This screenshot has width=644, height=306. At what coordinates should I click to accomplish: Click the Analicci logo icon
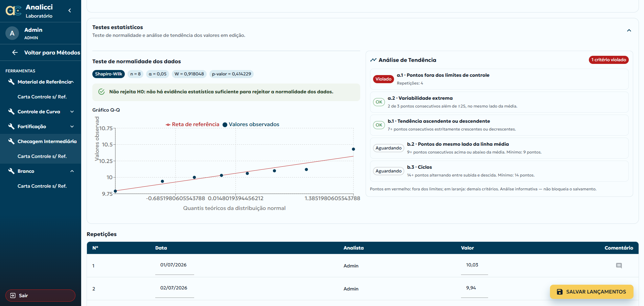click(x=13, y=11)
